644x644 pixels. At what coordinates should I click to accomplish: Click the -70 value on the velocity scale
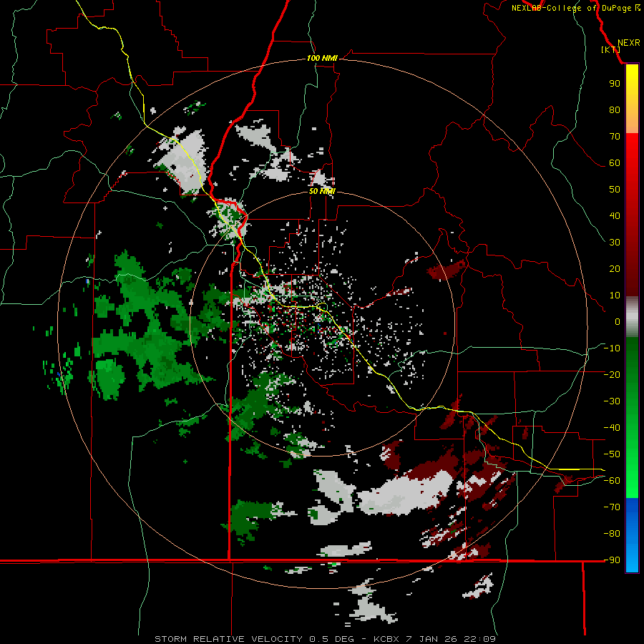point(612,507)
